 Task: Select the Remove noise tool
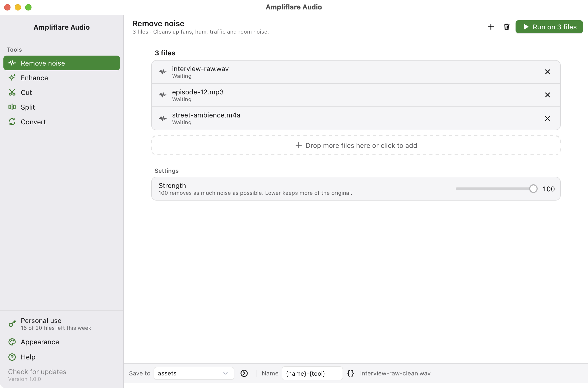click(62, 63)
